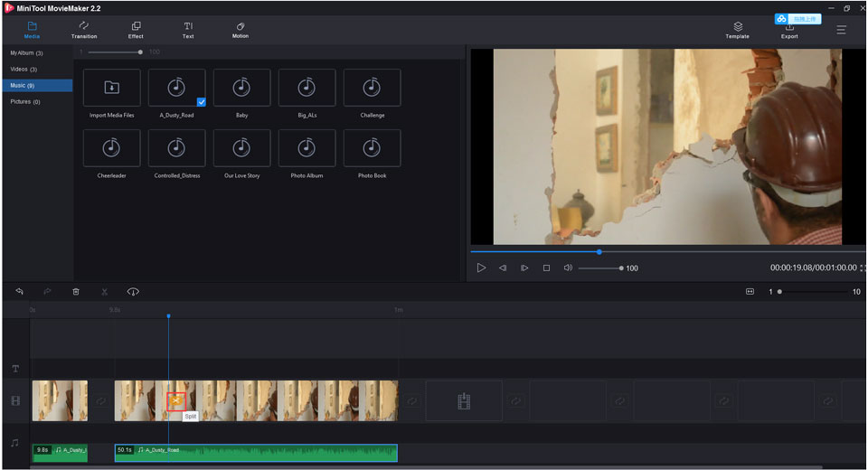This screenshot has height=470, width=868.
Task: Click the text track T icon
Action: coord(15,369)
